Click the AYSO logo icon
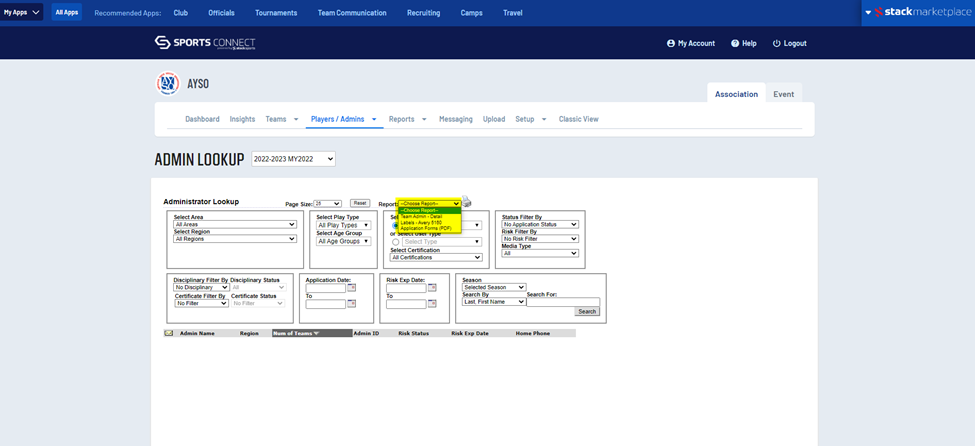This screenshot has height=446, width=975. [167, 84]
